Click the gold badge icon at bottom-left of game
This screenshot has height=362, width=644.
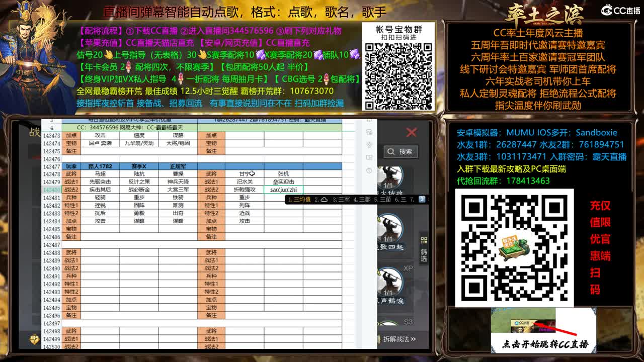[x=35, y=339]
